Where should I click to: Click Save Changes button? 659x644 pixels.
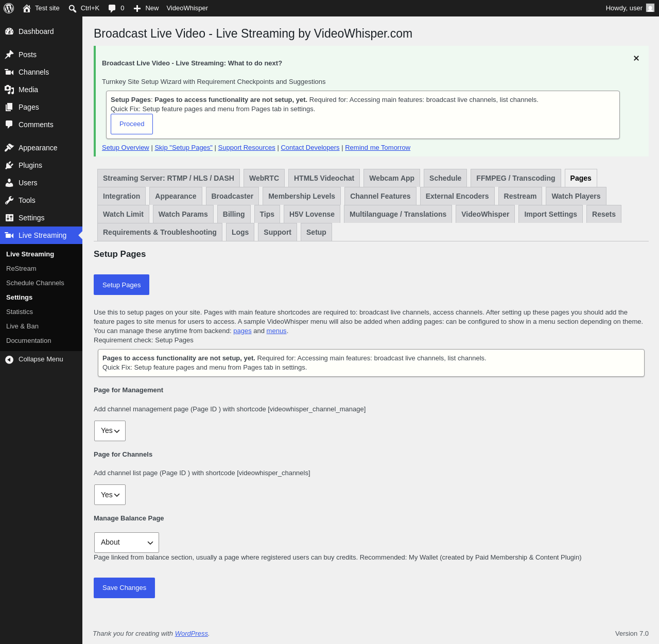tap(124, 588)
